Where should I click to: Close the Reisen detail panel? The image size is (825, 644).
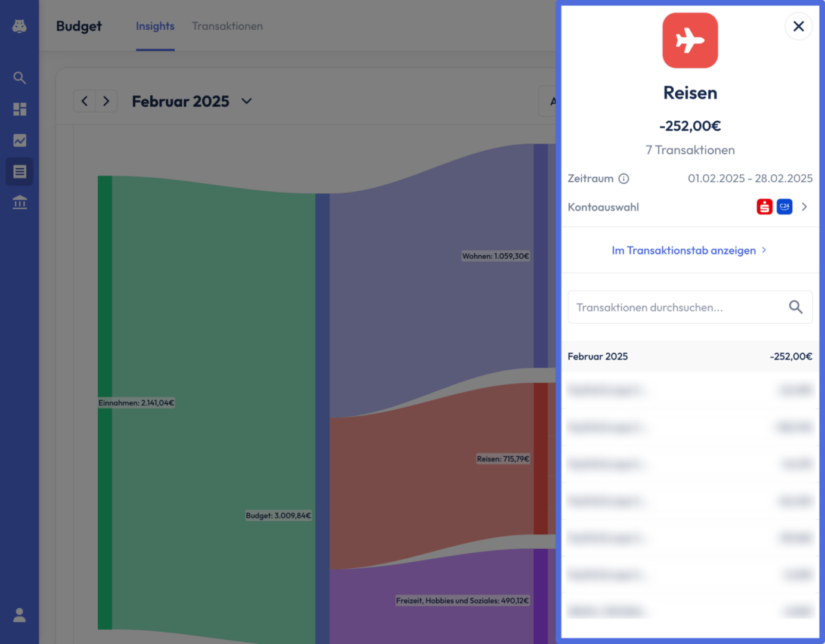click(799, 26)
